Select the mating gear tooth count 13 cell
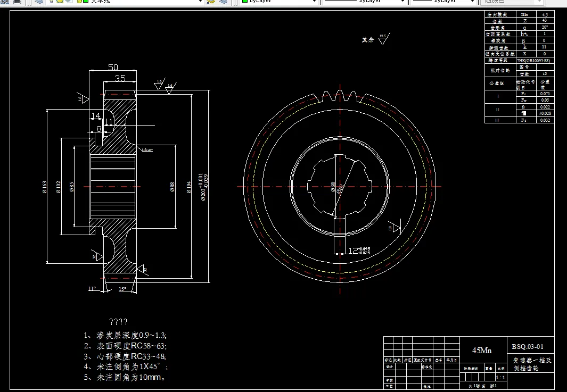The image size is (567, 392). [545, 74]
